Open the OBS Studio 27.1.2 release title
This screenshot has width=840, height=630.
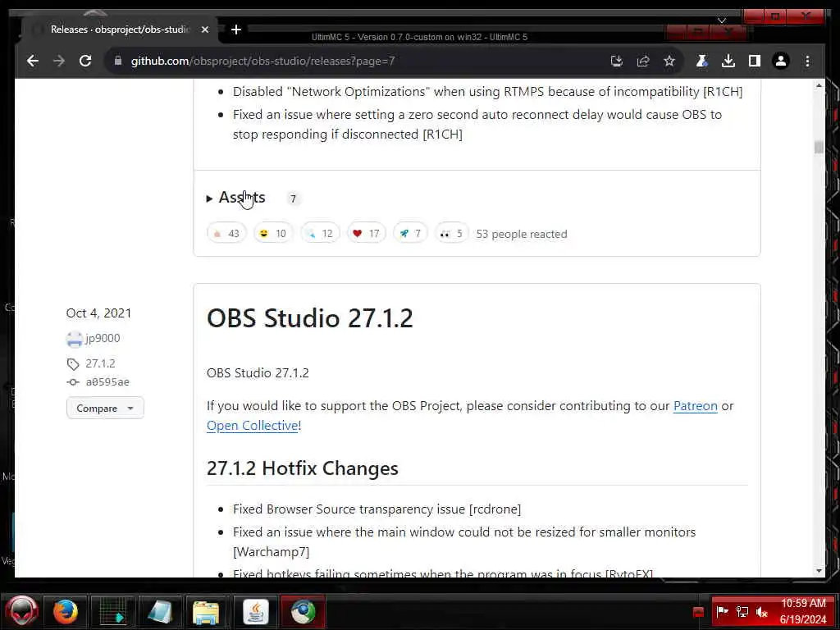[309, 318]
